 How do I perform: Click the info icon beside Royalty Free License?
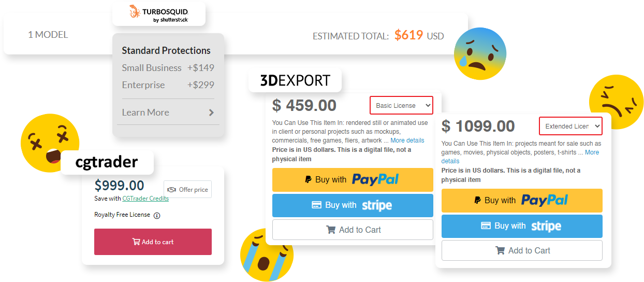pos(157,216)
